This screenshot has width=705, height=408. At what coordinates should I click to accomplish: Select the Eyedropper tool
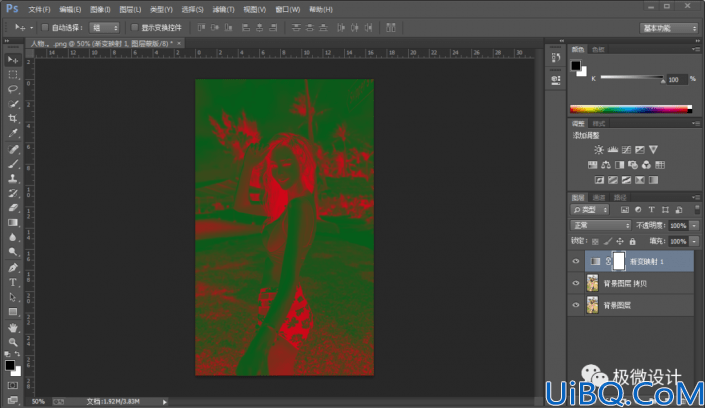[x=13, y=133]
